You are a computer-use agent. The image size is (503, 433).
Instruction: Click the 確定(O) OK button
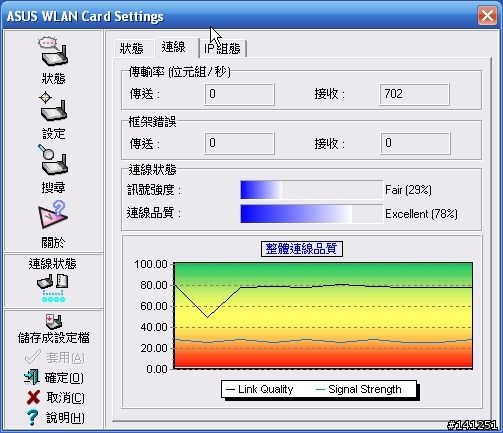click(54, 377)
